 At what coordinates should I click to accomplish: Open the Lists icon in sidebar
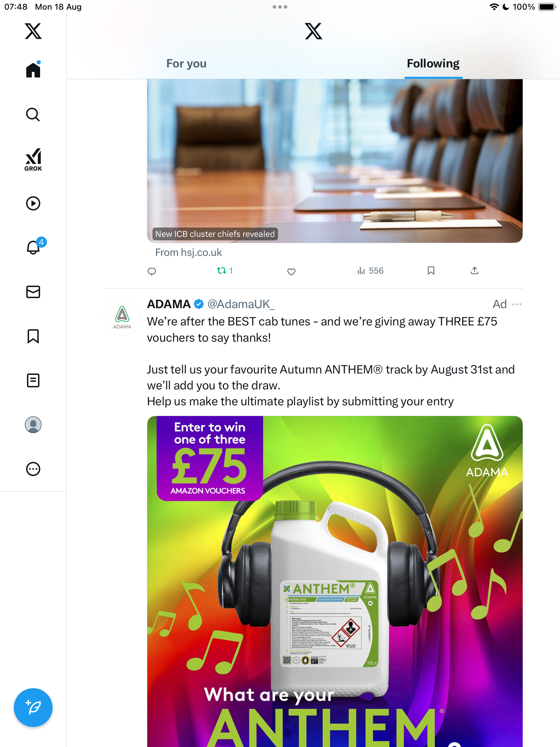tap(33, 380)
